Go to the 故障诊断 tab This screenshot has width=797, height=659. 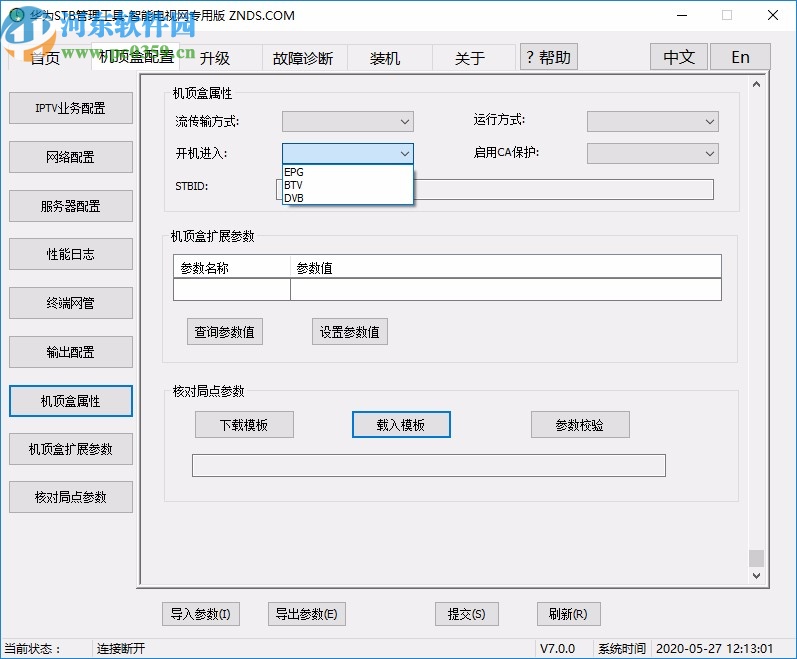point(303,58)
